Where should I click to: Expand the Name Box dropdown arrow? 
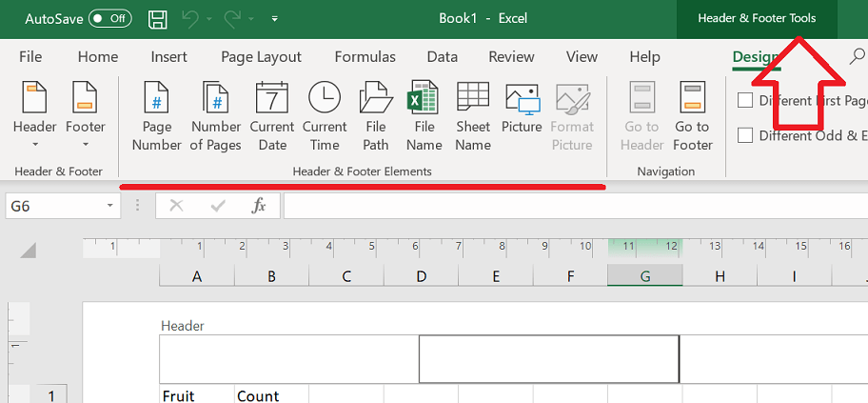coord(109,206)
